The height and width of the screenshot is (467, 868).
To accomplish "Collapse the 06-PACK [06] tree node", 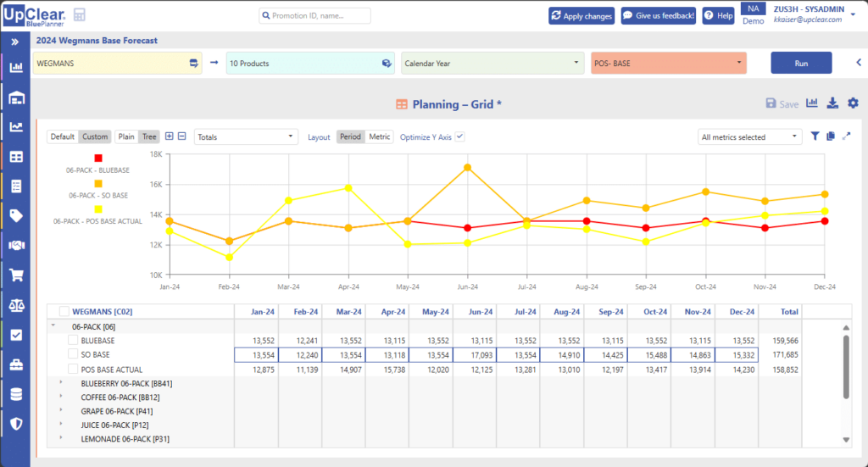I will [x=53, y=325].
